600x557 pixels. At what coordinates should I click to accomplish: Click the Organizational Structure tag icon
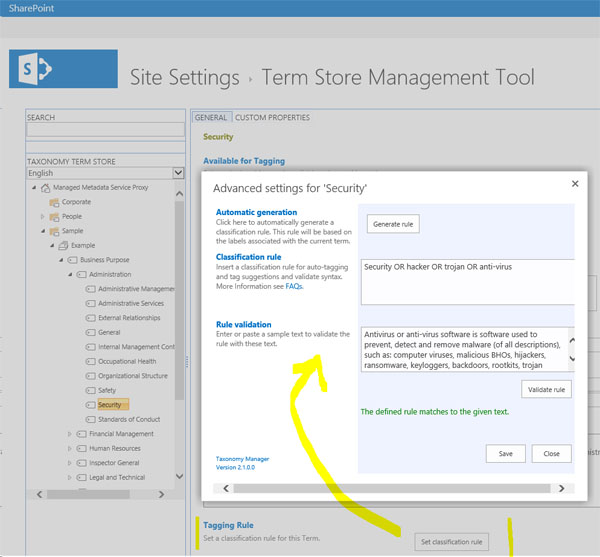(x=90, y=376)
